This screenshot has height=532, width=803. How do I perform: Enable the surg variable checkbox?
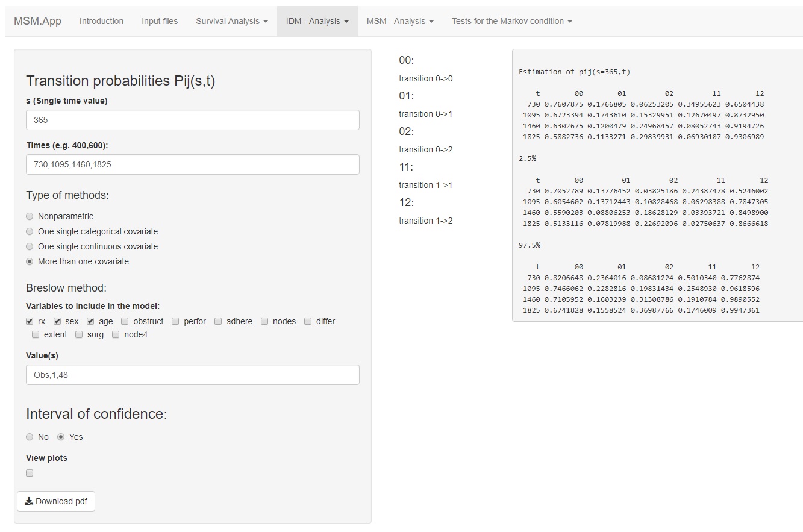tap(79, 334)
